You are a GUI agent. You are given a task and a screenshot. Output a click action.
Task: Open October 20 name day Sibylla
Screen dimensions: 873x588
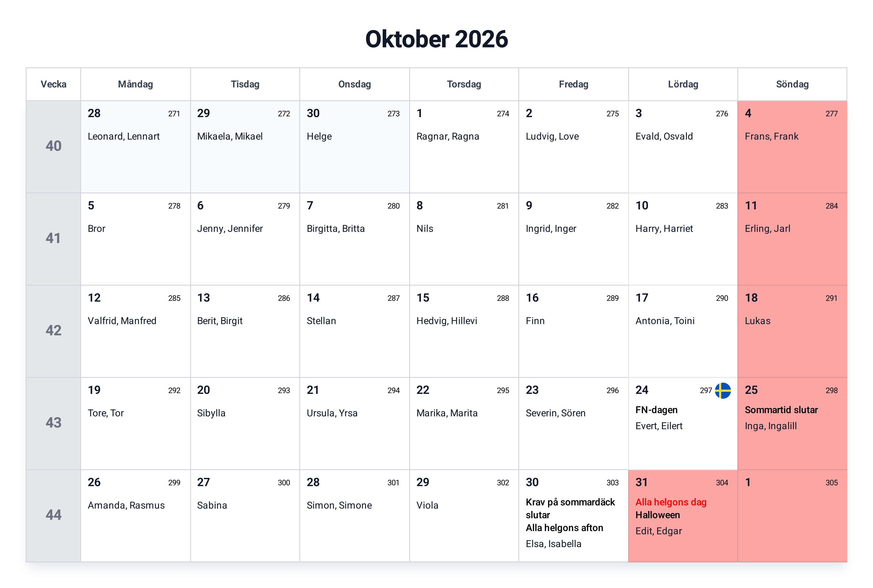[x=211, y=413]
